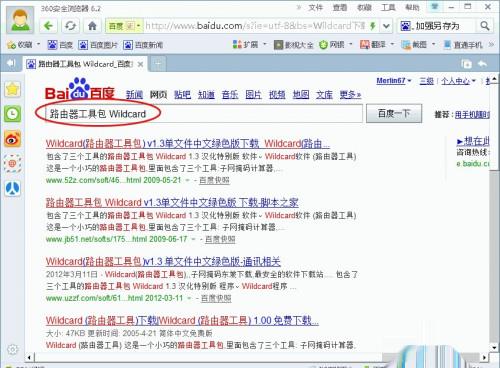The width and height of the screenshot is (500, 368).
Task: Expand the 网银 dropdown
Action: (351, 44)
